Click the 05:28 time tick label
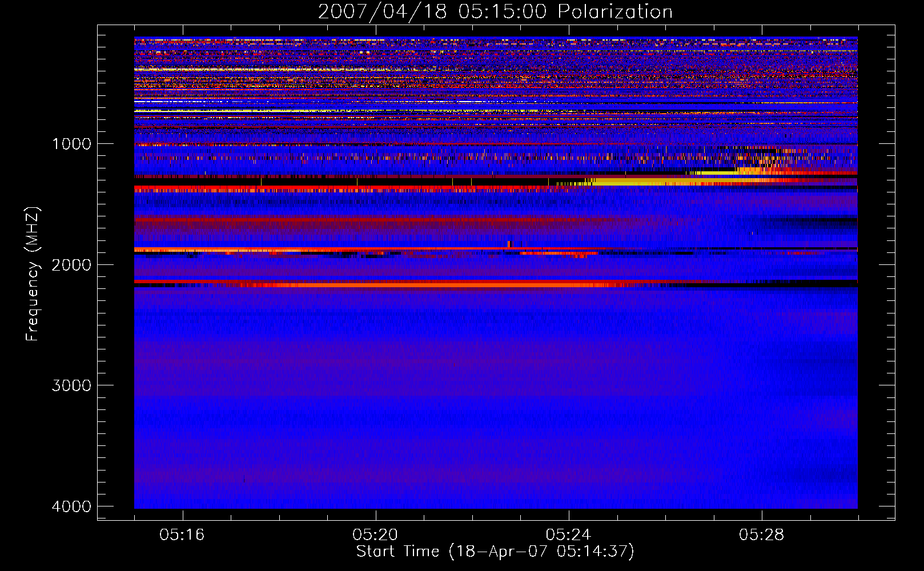The width and height of the screenshot is (924, 571). [x=762, y=535]
